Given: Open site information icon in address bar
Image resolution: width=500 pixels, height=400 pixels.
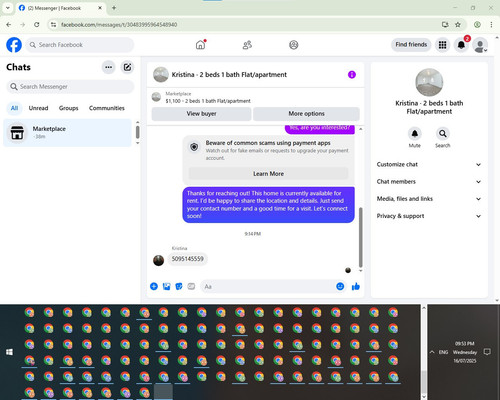Looking at the screenshot, I should (54, 24).
